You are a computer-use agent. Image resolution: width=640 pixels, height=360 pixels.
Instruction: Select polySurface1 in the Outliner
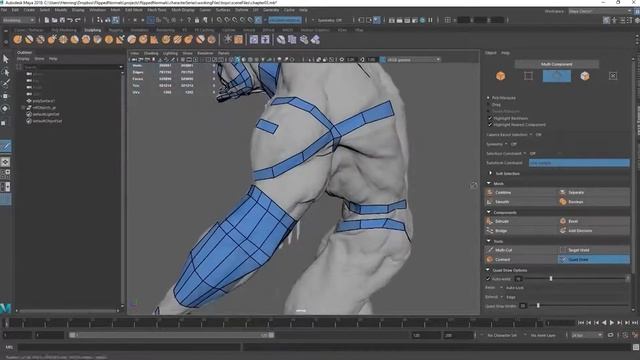coord(44,101)
